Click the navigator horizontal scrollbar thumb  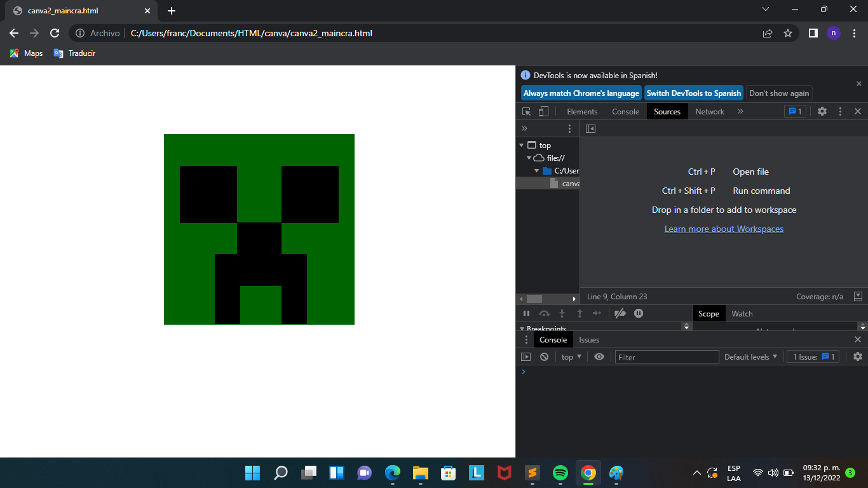(534, 299)
